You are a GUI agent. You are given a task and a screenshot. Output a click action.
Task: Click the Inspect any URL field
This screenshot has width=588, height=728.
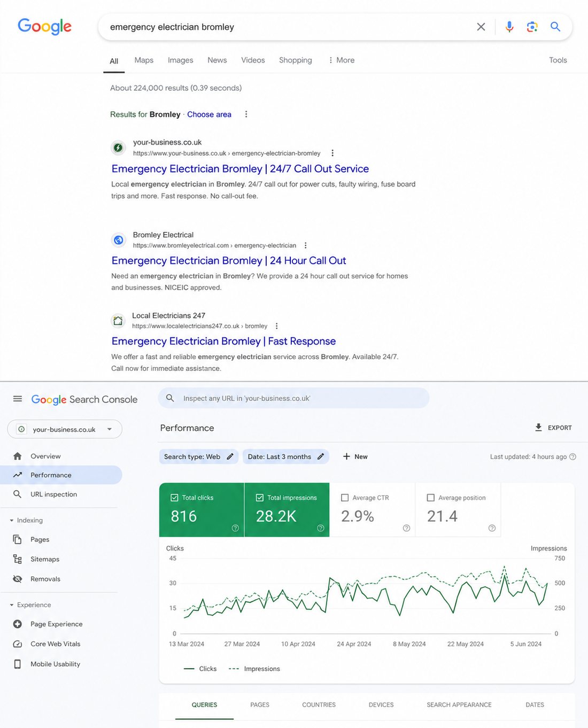point(293,398)
